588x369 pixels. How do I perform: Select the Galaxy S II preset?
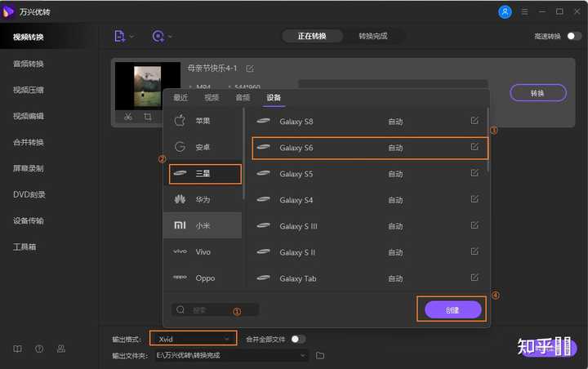[x=369, y=252]
